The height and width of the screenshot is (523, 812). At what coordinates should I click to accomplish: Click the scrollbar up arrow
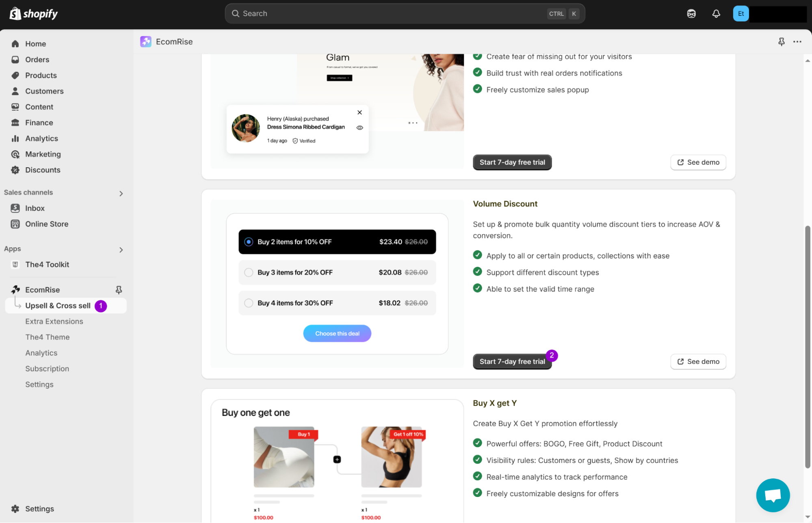point(808,61)
